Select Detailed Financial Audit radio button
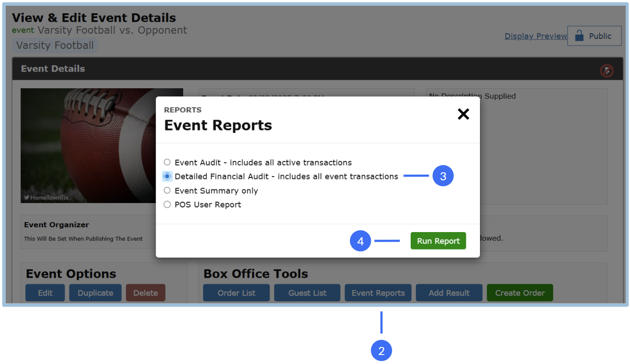This screenshot has height=364, width=630. [167, 177]
